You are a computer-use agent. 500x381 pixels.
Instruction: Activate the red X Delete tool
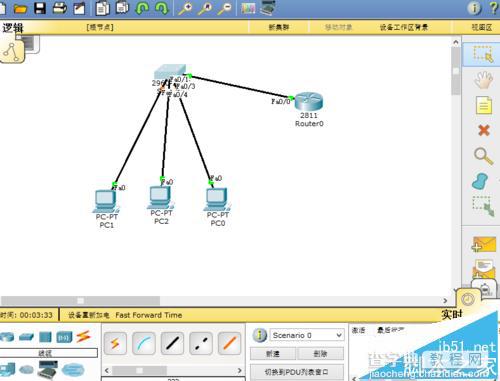(x=484, y=130)
